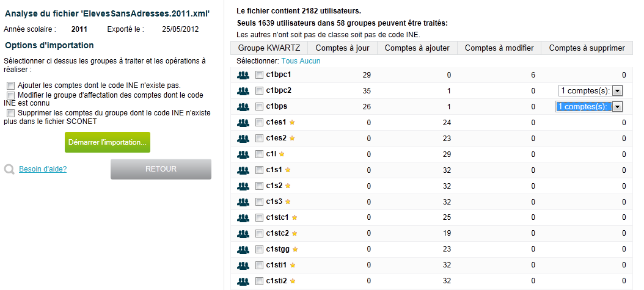The height and width of the screenshot is (290, 644).
Task: Click the star icon next to c1stgg
Action: [295, 249]
